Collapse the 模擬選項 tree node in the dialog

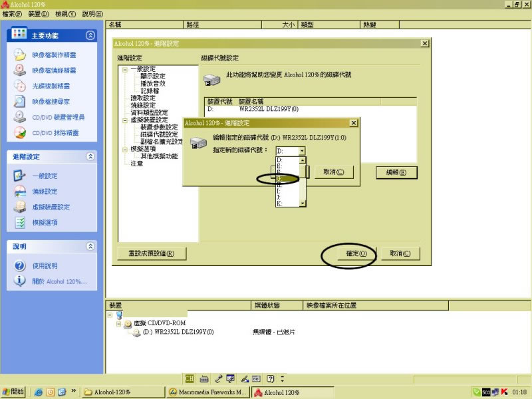pos(125,149)
